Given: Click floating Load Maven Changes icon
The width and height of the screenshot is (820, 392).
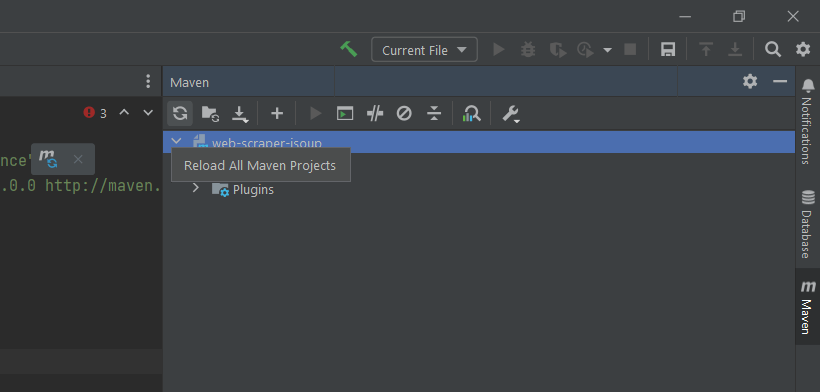Looking at the screenshot, I should [48, 159].
